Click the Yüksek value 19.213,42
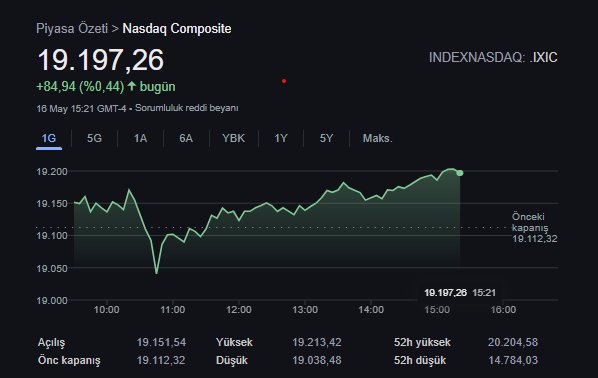The height and width of the screenshot is (378, 598). pos(317,342)
